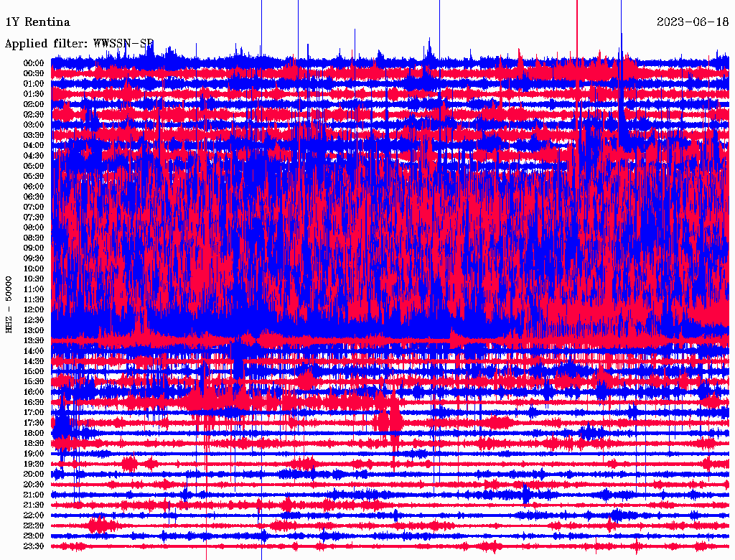Select the 07:00 time label

coord(34,207)
